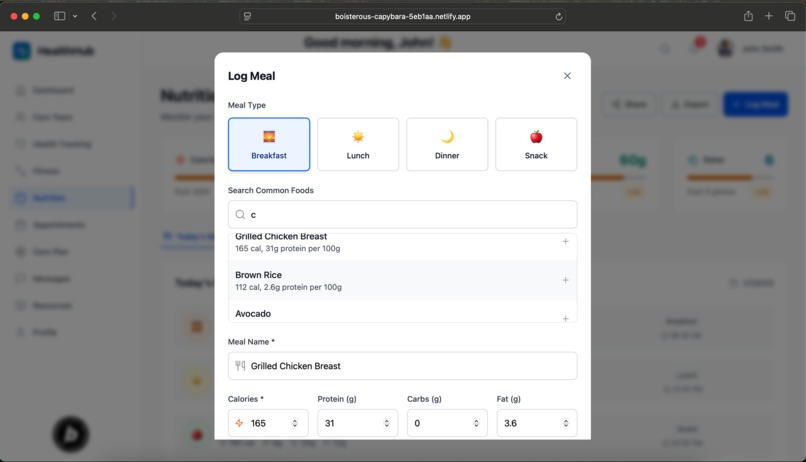The width and height of the screenshot is (806, 462).
Task: Click the round floating button bottom of sidebar
Action: pos(71,434)
